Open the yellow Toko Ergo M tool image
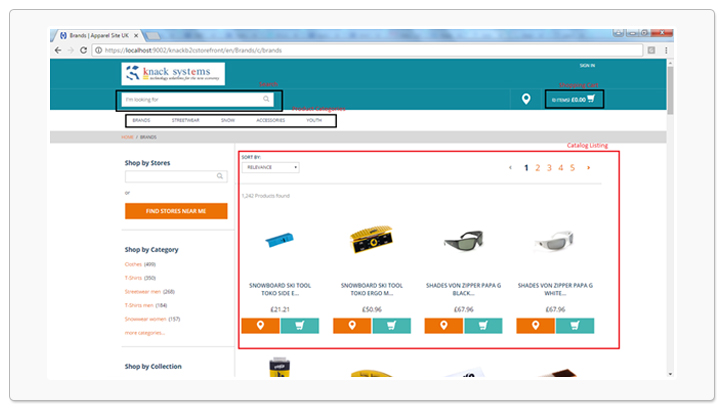This screenshot has width=724, height=410. click(x=371, y=239)
